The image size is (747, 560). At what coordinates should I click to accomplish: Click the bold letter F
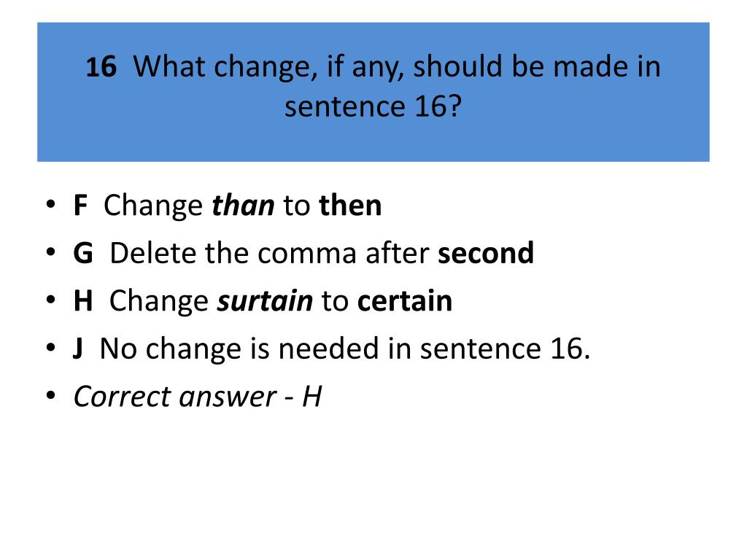pos(80,205)
